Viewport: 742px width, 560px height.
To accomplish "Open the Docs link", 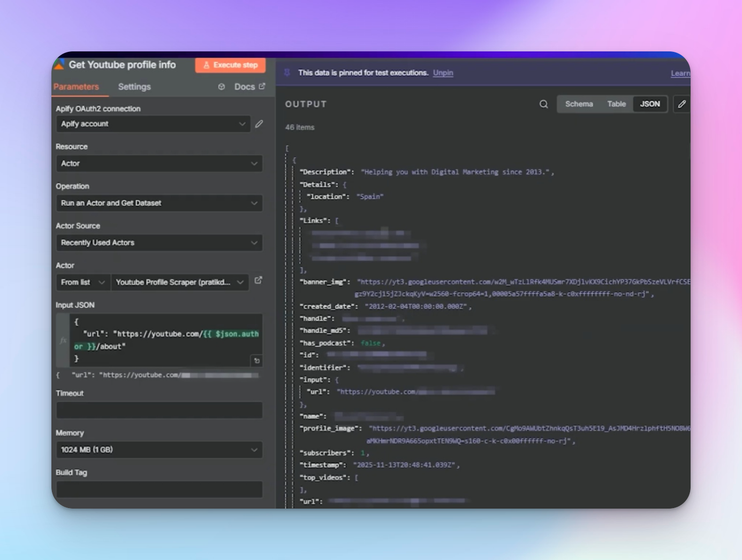I will [x=249, y=87].
